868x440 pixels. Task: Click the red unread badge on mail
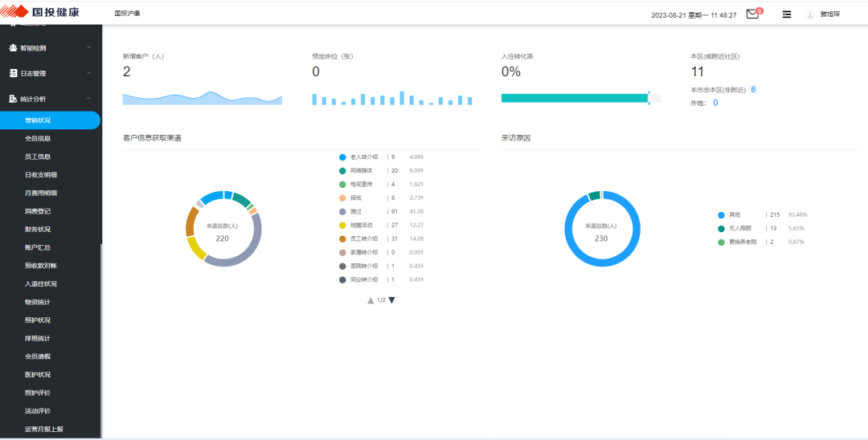click(x=759, y=10)
